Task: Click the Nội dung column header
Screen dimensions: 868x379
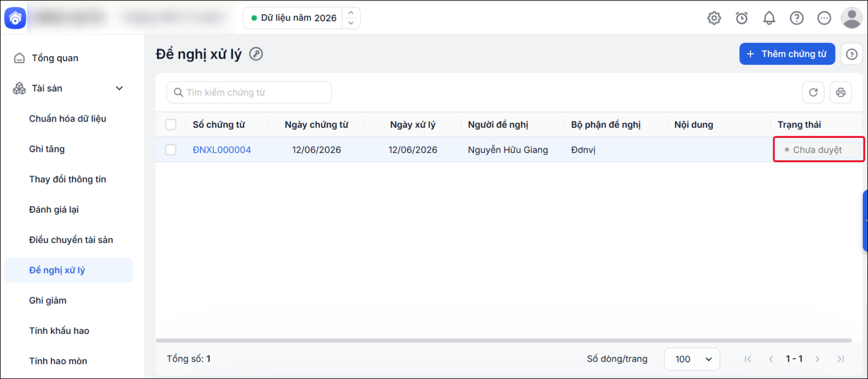Action: coord(694,125)
